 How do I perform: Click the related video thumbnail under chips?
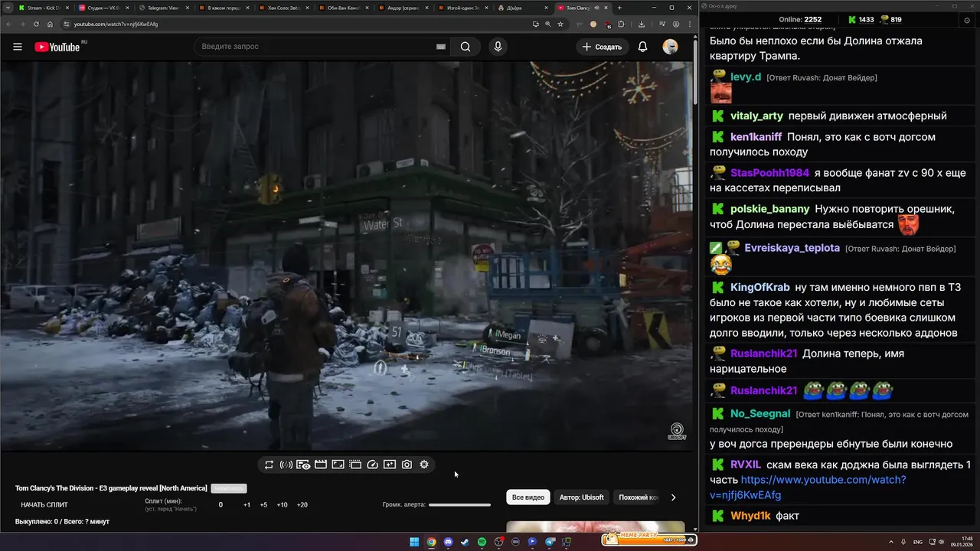(596, 527)
